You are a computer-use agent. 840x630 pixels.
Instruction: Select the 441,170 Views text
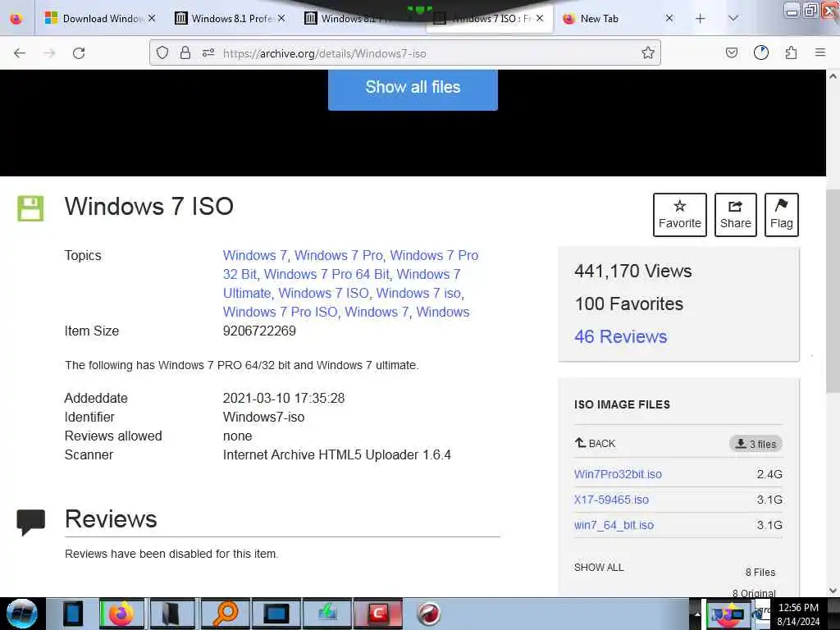(632, 271)
